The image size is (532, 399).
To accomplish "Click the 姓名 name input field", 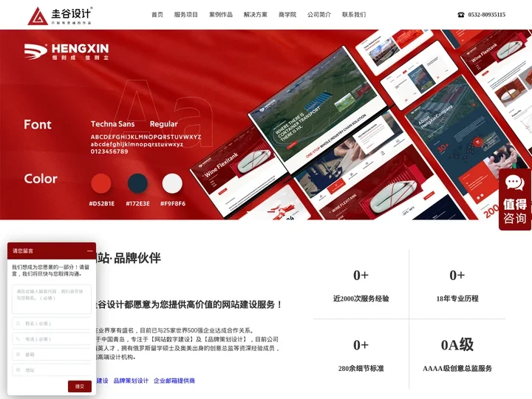I will pyautogui.click(x=52, y=324).
